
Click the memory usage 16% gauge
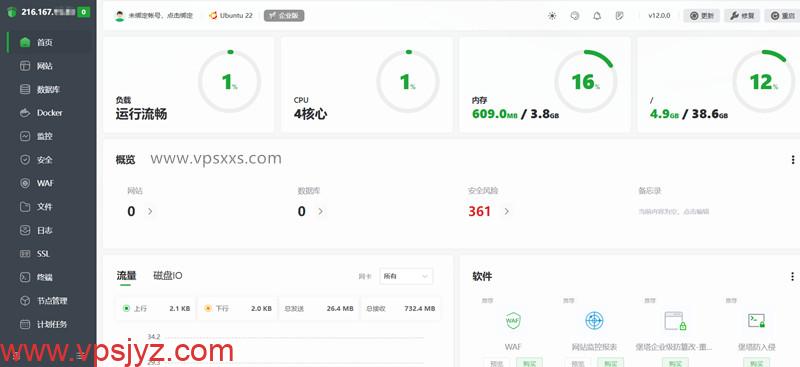[x=585, y=82]
